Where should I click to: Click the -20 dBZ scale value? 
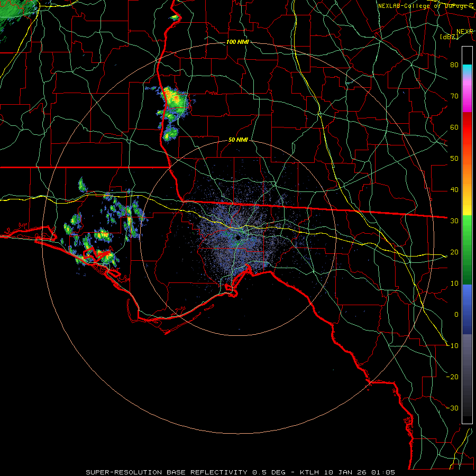tap(453, 377)
